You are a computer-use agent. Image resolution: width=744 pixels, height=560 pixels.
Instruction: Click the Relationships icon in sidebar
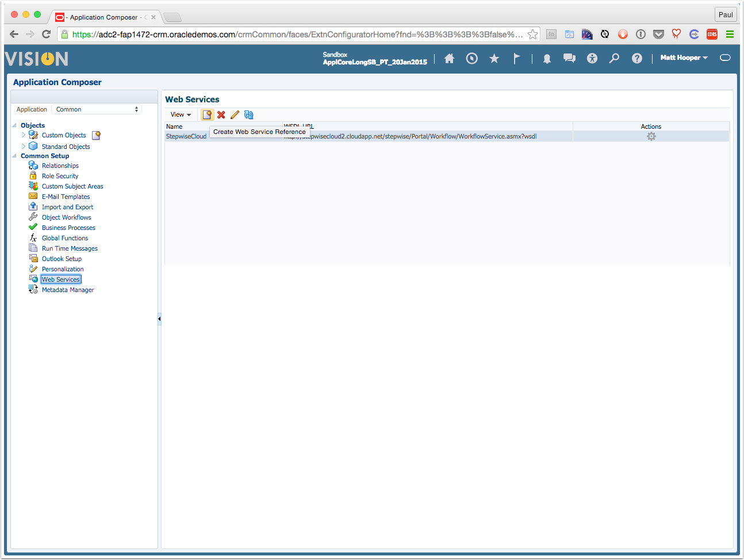(33, 166)
